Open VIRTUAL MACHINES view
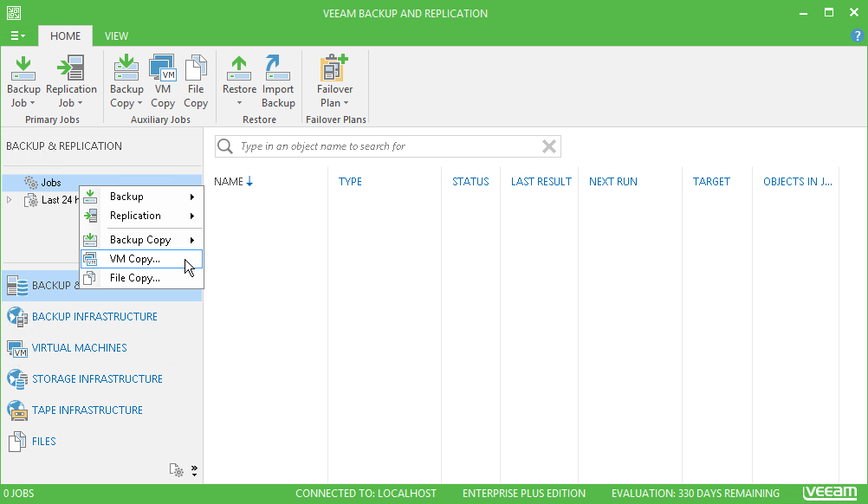Viewport: 868px width, 504px height. [x=79, y=348]
